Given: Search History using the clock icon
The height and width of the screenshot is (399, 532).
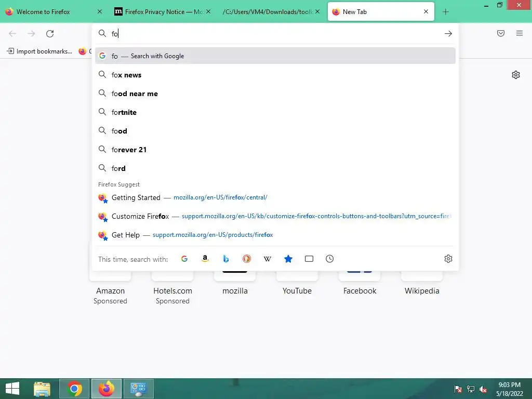Looking at the screenshot, I should [x=329, y=259].
